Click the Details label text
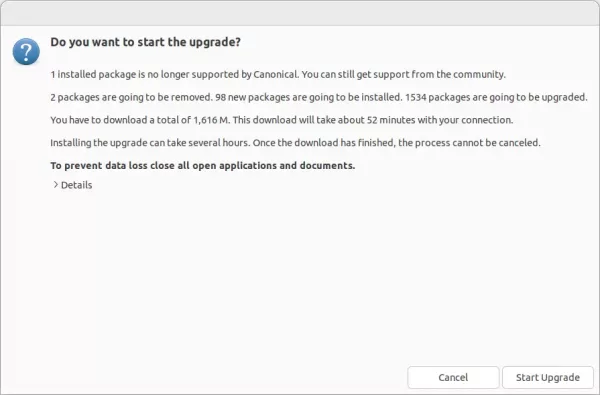 [77, 185]
